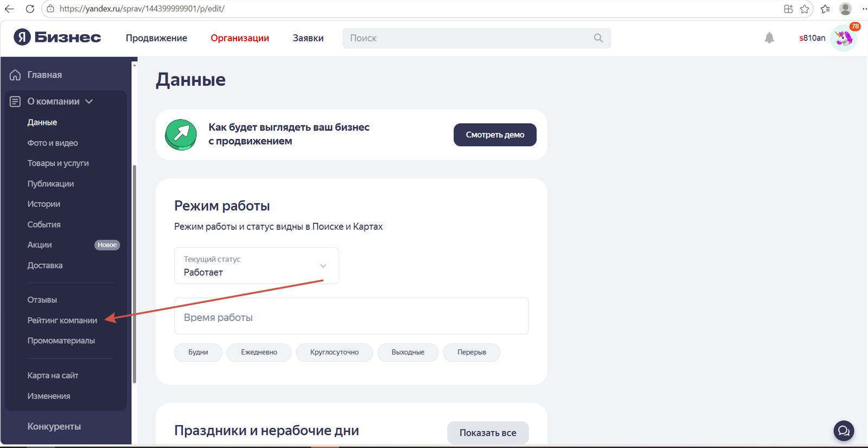Image resolution: width=868 pixels, height=448 pixels.
Task: Click the browser back arrow
Action: 9,9
